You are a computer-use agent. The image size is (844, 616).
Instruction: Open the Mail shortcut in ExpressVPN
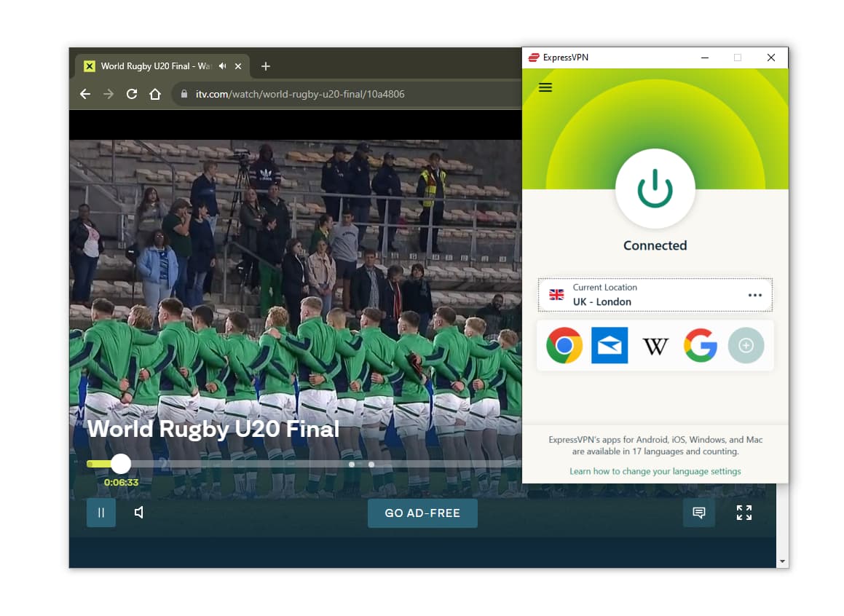[610, 345]
